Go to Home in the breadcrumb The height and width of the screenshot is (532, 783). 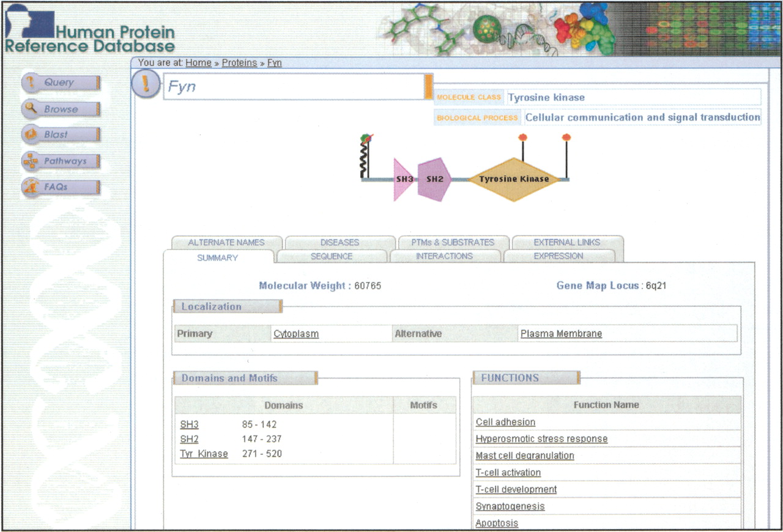(x=198, y=63)
